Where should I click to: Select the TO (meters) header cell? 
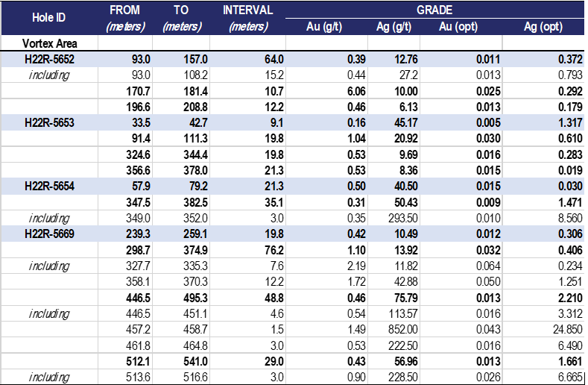(x=181, y=18)
